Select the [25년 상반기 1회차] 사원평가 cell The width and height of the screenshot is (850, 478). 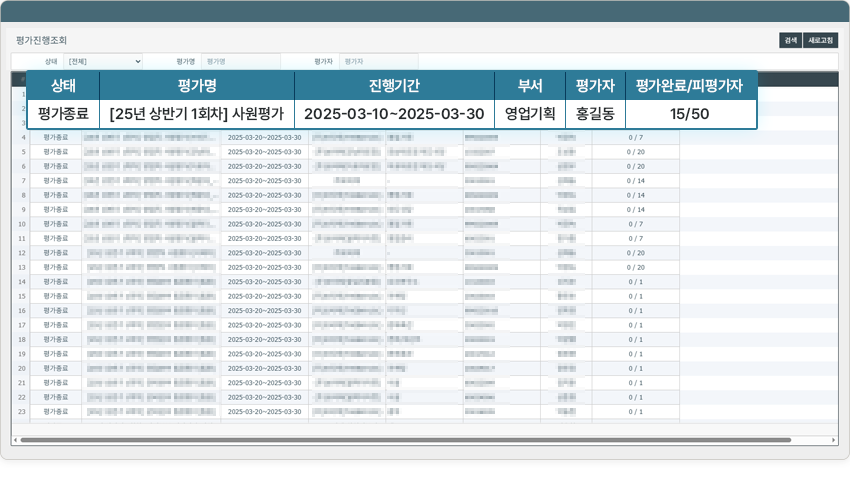tap(197, 114)
